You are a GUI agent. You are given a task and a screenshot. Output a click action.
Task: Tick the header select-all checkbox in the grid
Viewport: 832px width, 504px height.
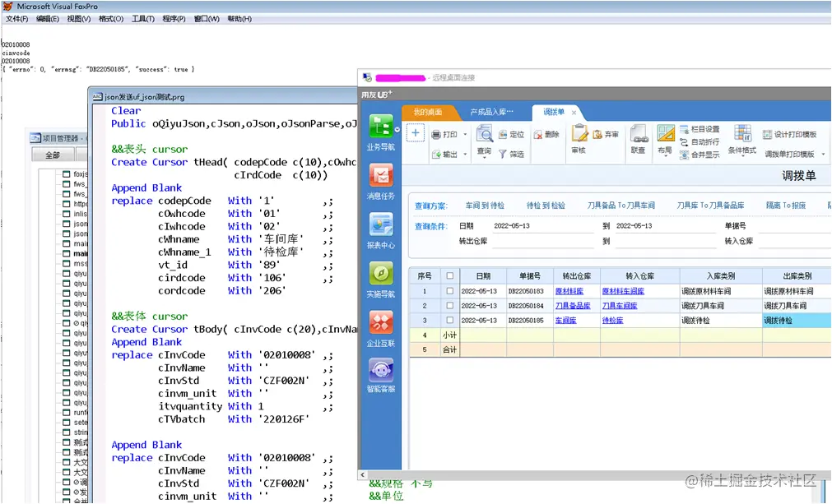pos(450,275)
